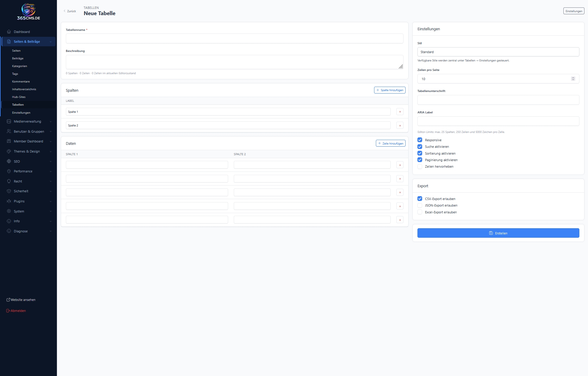
Task: Uncheck the Responsive checkbox
Action: click(420, 140)
